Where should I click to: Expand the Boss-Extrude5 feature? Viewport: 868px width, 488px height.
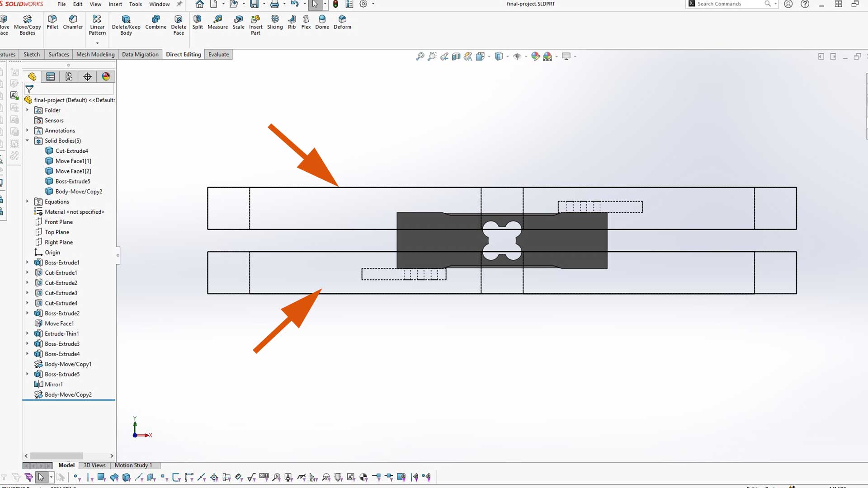[27, 374]
